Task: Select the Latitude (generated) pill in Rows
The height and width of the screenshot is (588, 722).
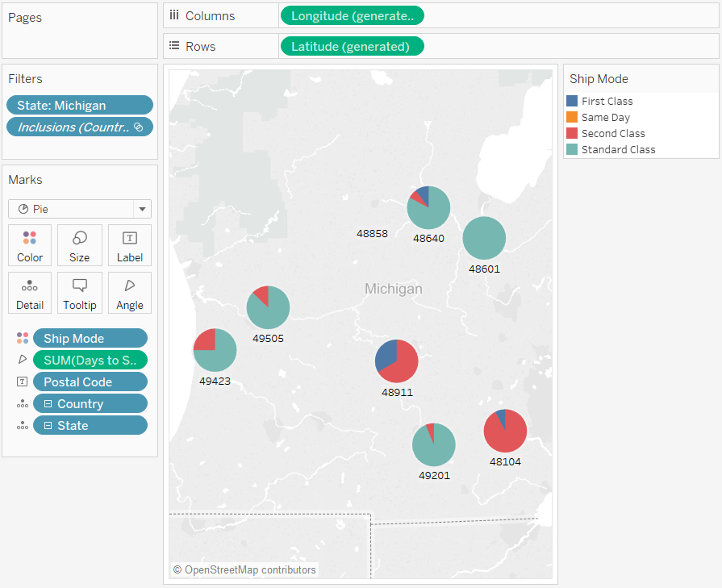Action: coord(351,46)
